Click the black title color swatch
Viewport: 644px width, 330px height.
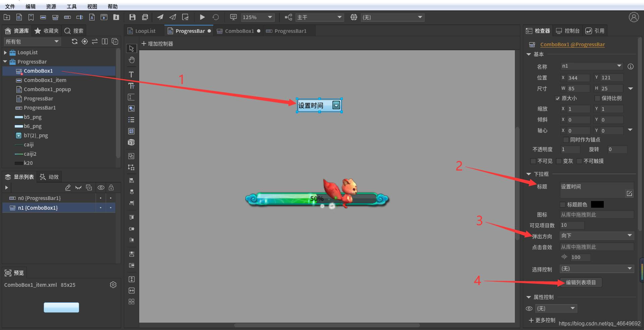pos(597,205)
